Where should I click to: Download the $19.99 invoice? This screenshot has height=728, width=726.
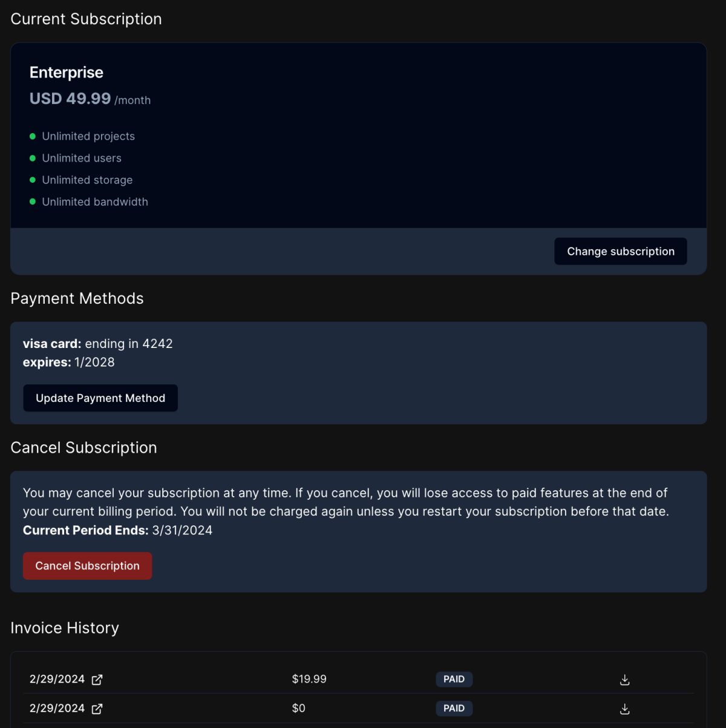625,680
